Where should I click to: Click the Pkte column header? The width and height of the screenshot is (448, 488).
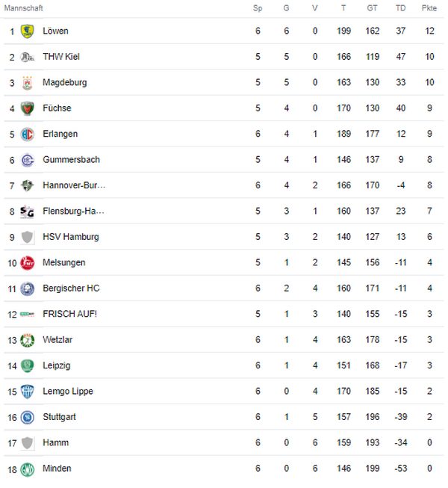pyautogui.click(x=429, y=8)
